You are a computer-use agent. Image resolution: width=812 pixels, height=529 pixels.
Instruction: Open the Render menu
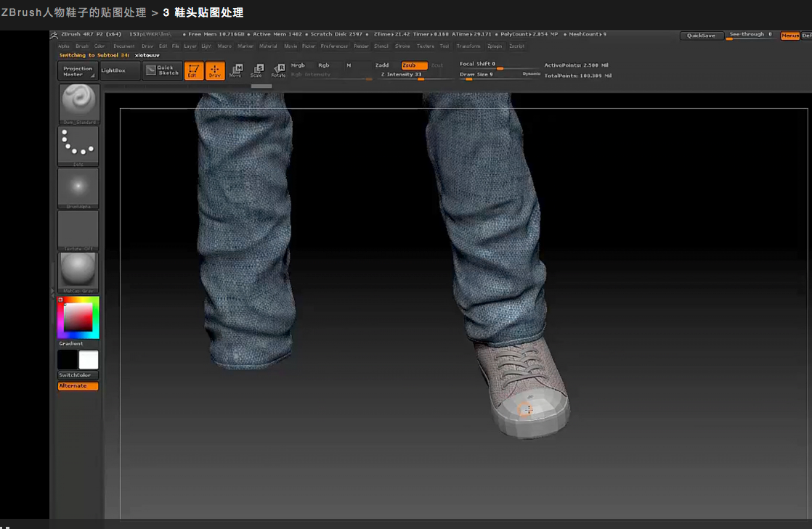361,46
